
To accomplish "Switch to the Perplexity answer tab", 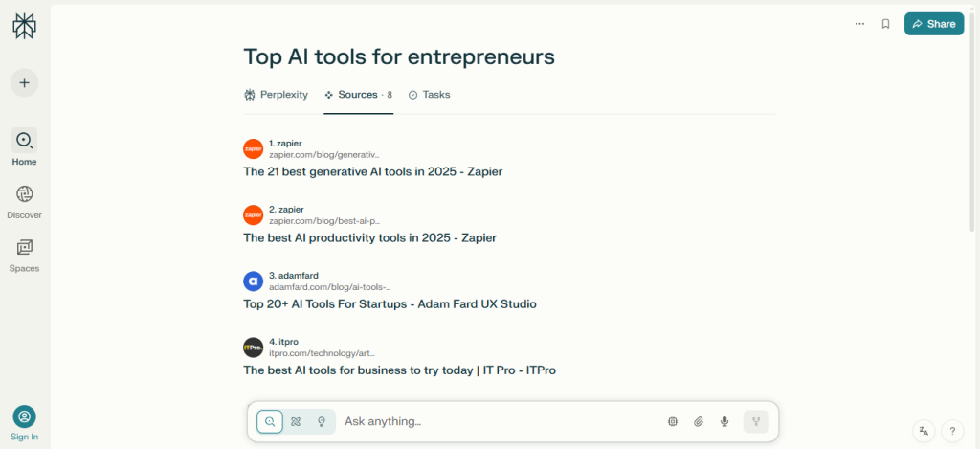I will click(276, 95).
